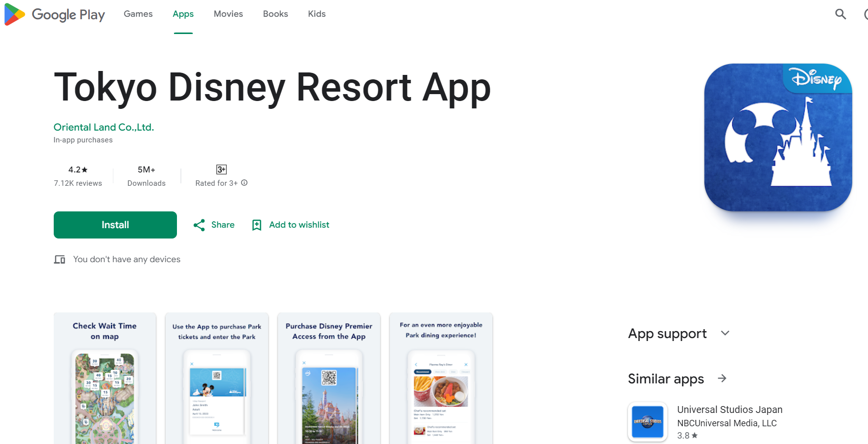
Task: Go to the Movies tab
Action: tap(228, 14)
